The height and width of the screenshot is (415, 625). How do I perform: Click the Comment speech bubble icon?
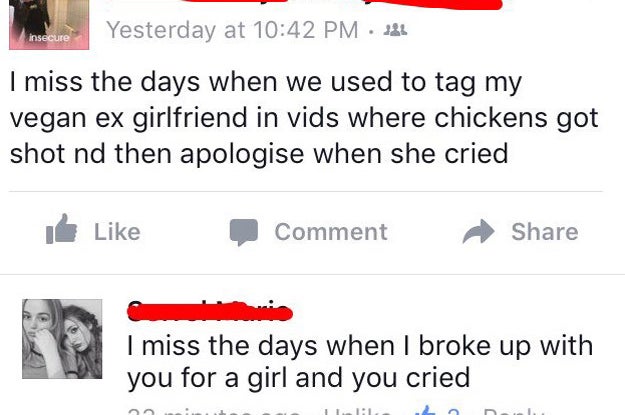[244, 232]
